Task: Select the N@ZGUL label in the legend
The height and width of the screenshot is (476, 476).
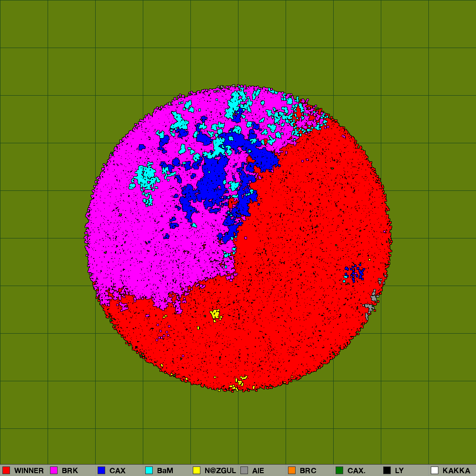Action: 220,470
